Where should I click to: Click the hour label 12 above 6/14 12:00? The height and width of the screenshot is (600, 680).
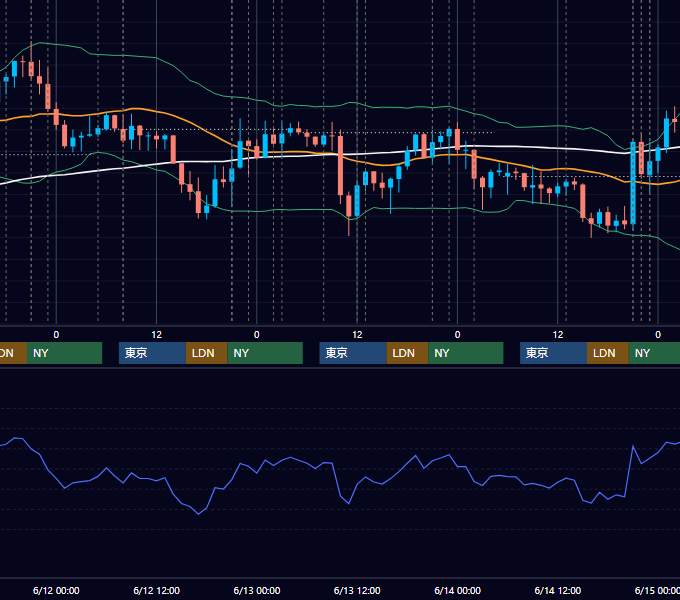(558, 335)
